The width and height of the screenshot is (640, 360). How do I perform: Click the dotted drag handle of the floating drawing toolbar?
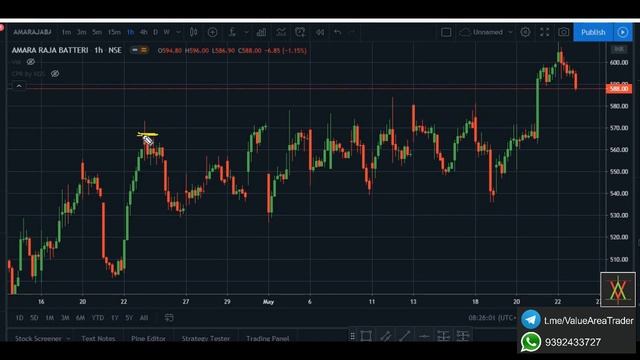click(x=352, y=336)
